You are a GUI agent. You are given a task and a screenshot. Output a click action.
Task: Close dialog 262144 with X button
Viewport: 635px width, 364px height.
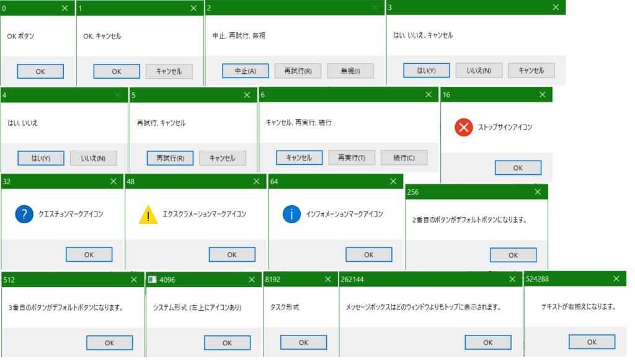(x=512, y=279)
